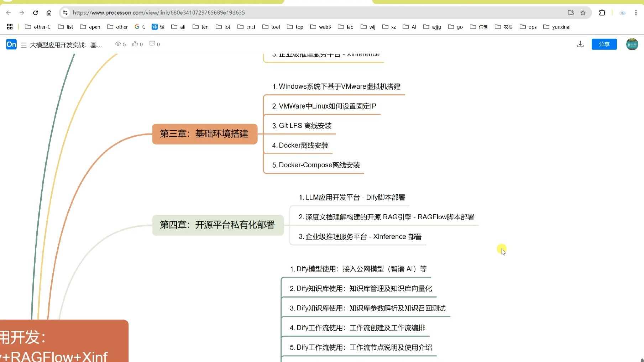Click the thumbs-up like icon

coord(135,44)
